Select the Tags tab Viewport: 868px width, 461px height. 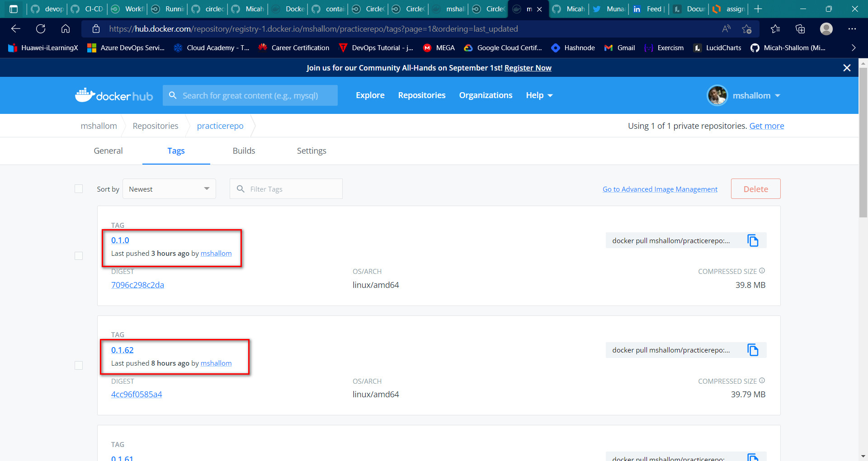176,151
